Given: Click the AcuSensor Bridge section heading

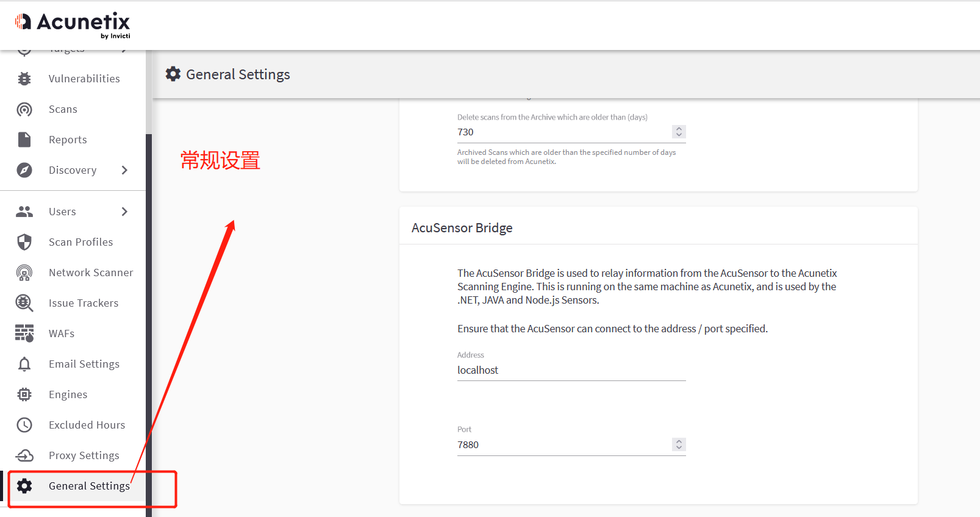Looking at the screenshot, I should point(462,227).
